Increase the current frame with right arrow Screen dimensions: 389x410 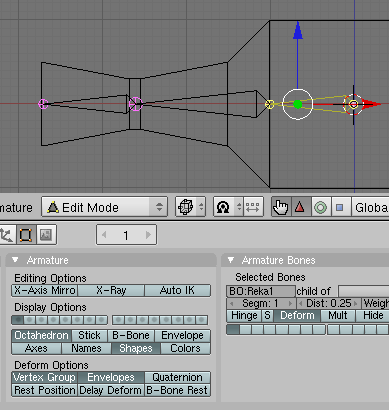click(x=148, y=235)
